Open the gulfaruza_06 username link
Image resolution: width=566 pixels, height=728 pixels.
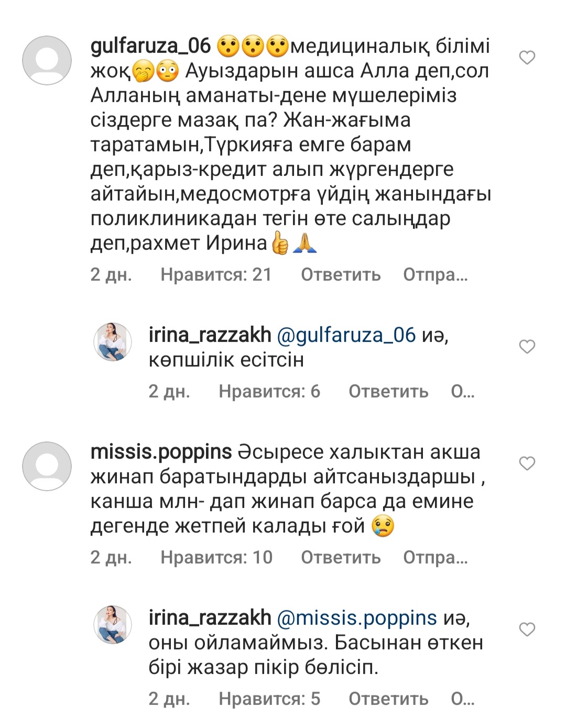point(150,46)
